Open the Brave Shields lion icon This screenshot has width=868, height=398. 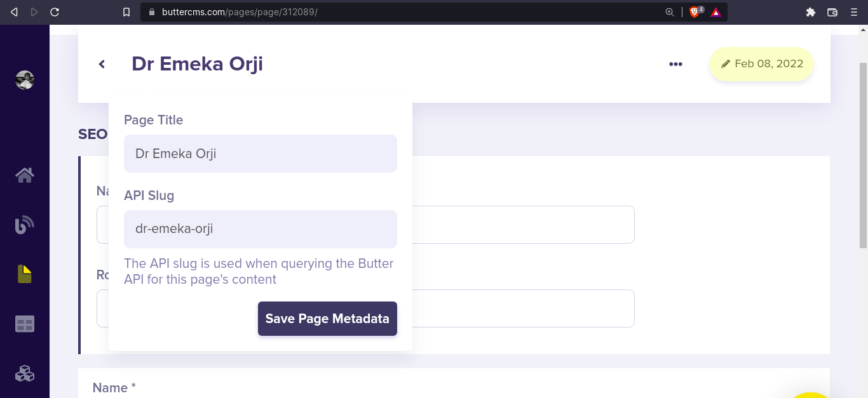pyautogui.click(x=696, y=12)
